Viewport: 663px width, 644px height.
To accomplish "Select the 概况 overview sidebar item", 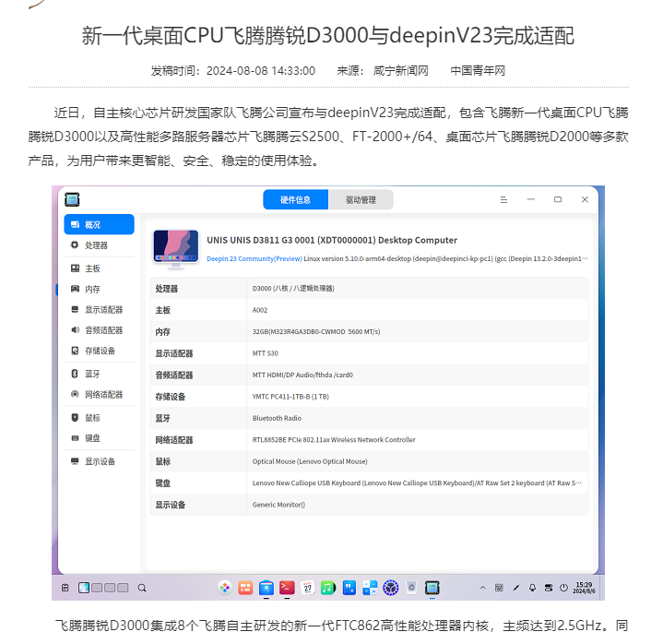I will coord(99,224).
